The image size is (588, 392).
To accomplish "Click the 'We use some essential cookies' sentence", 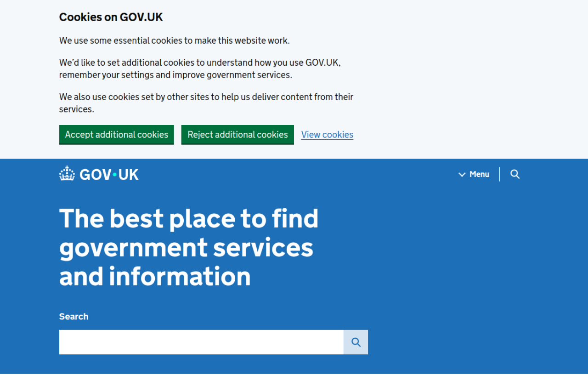I will coord(175,40).
